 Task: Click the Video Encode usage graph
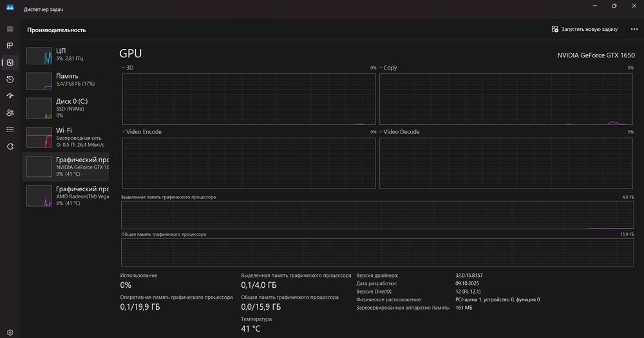coord(249,163)
